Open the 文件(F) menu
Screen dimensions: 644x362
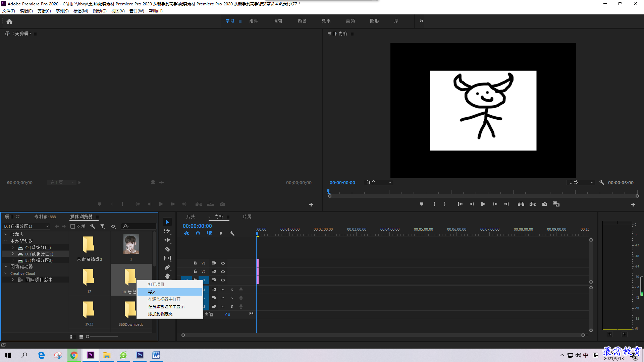[x=9, y=11]
